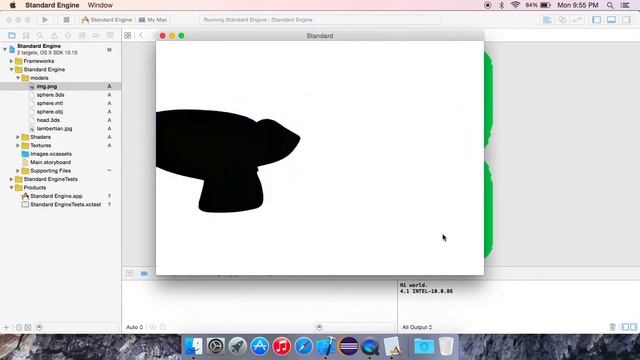Select Standard EngineTests.xctest product

coord(65,204)
